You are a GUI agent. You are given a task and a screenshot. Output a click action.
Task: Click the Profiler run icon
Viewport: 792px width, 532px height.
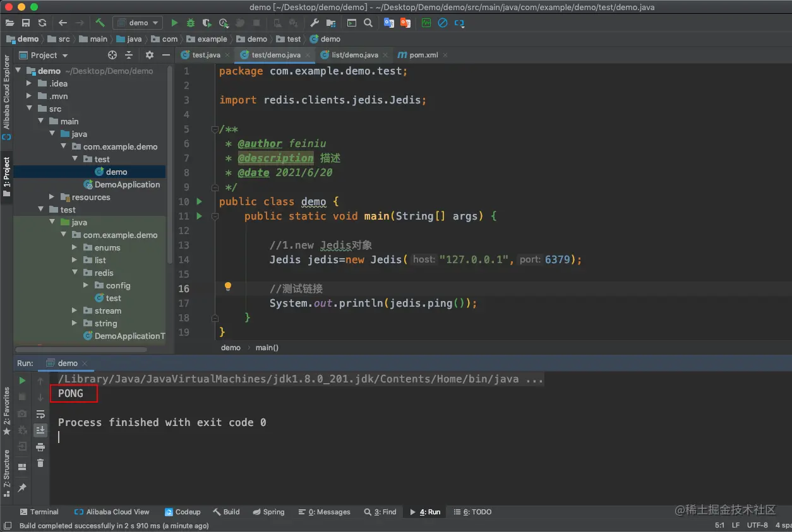[223, 23]
